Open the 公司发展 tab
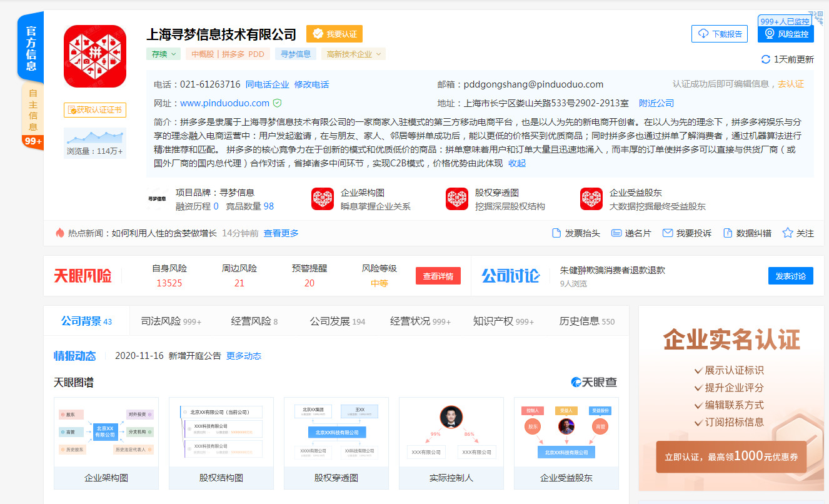The image size is (829, 504). 338,321
